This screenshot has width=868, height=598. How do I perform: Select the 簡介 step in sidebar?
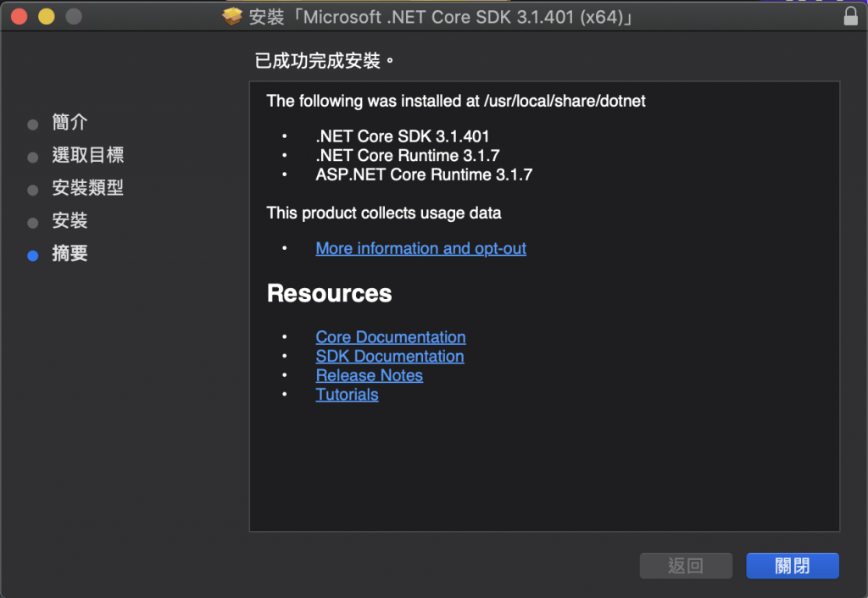point(70,122)
